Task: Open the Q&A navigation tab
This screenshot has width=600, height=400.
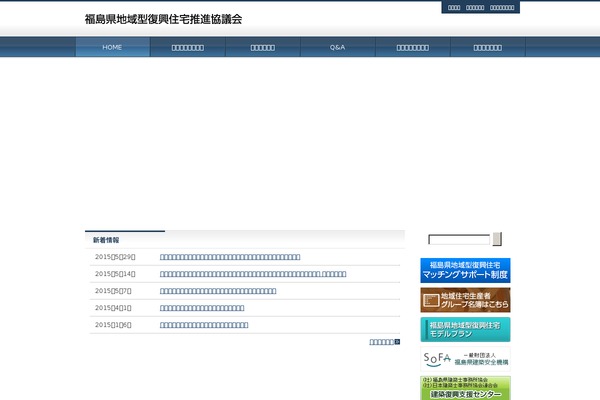Action: [x=338, y=47]
